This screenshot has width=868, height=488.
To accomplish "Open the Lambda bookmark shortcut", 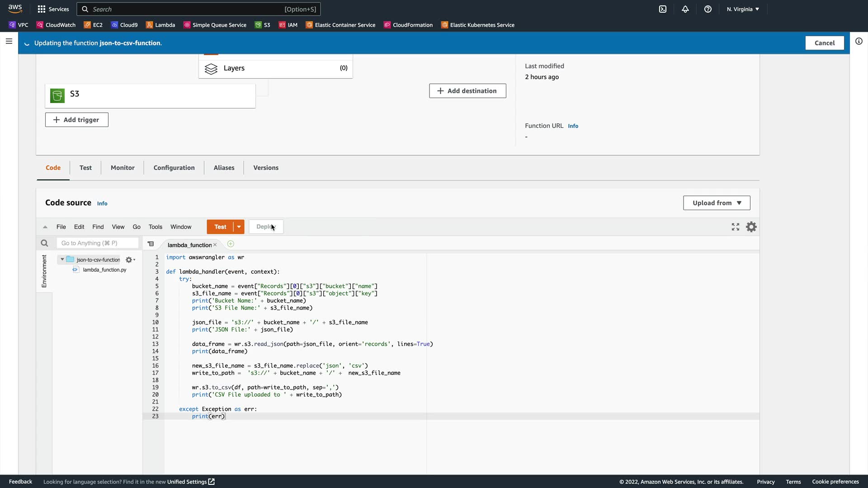I will [x=160, y=25].
